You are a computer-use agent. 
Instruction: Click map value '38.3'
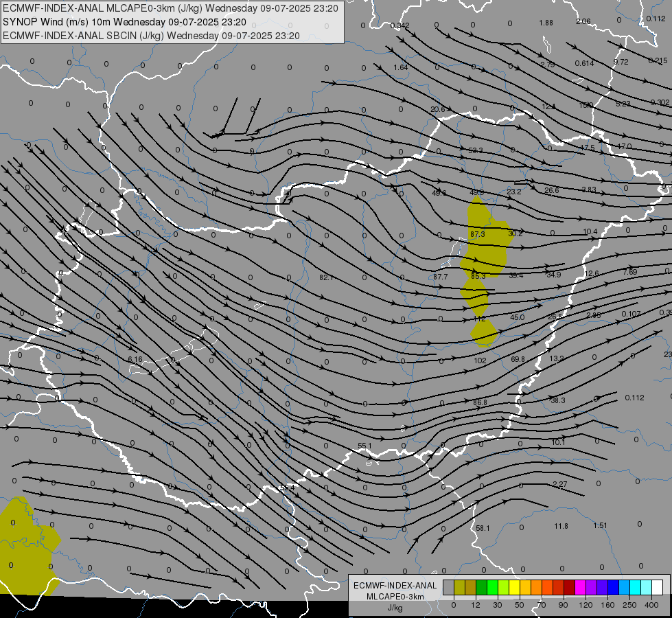click(558, 400)
